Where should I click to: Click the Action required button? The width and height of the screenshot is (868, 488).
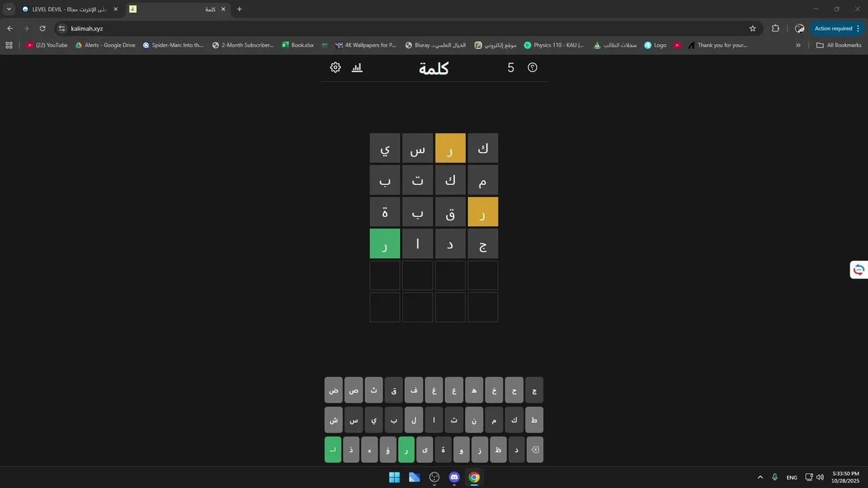[x=837, y=28]
